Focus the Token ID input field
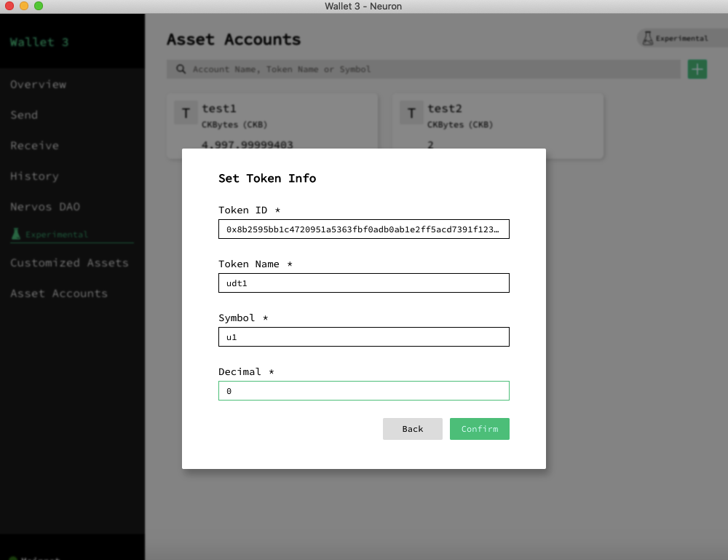This screenshot has width=728, height=560. 363,229
